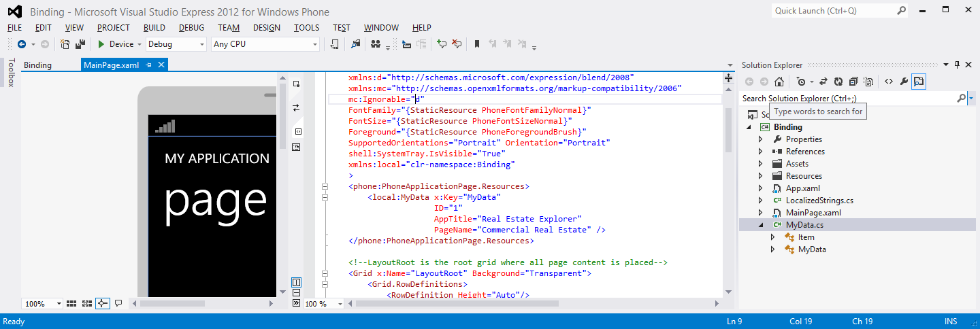Close the MainPage.xaml tab
Image resolution: width=980 pixels, height=329 pixels.
tap(161, 65)
